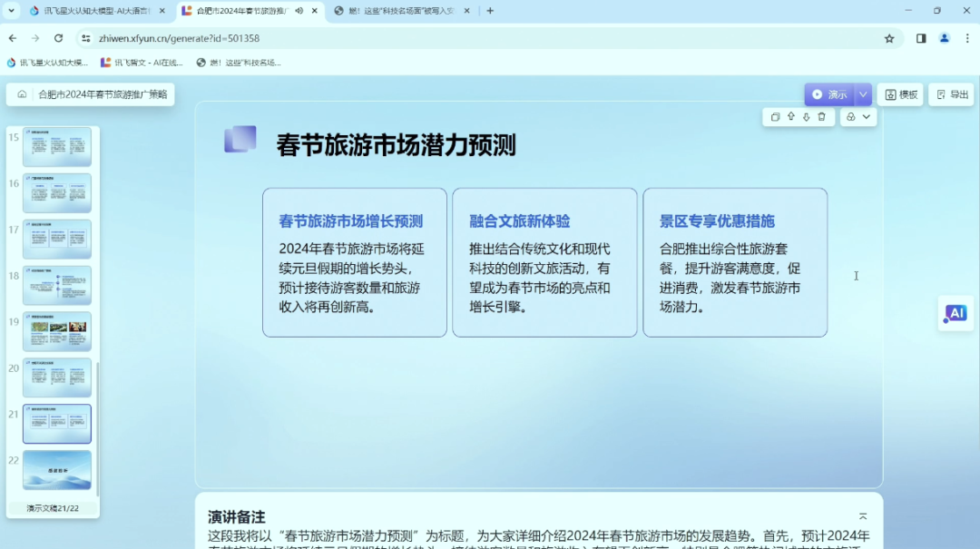Open the 模板 template button

click(900, 94)
